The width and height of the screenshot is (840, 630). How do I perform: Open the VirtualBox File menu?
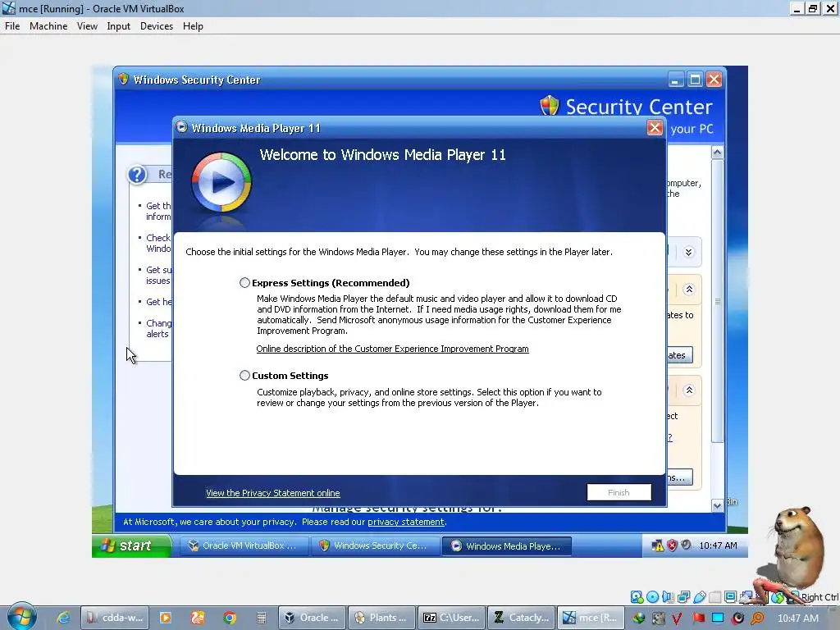click(x=12, y=26)
